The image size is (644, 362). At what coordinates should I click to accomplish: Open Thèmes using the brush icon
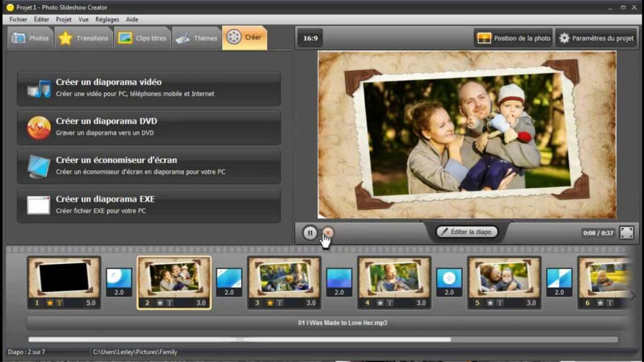coord(182,37)
